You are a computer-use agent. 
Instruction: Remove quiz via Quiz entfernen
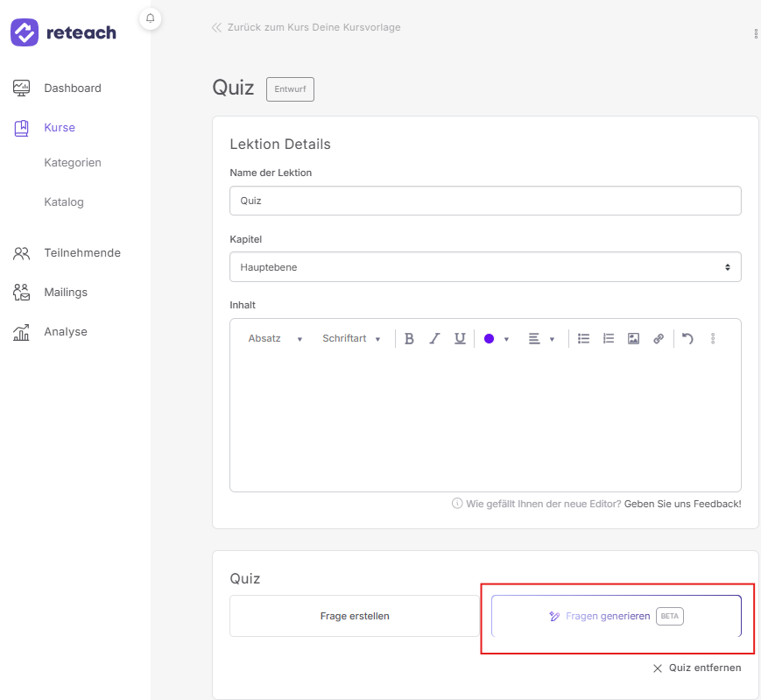click(x=705, y=668)
